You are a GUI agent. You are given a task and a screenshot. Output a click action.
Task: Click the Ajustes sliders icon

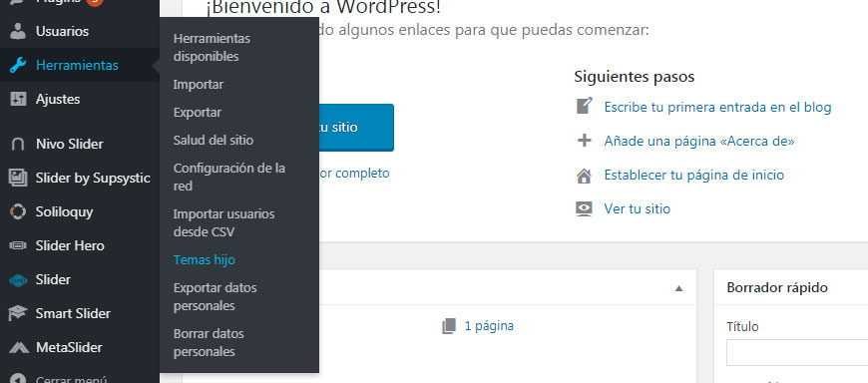[18, 99]
